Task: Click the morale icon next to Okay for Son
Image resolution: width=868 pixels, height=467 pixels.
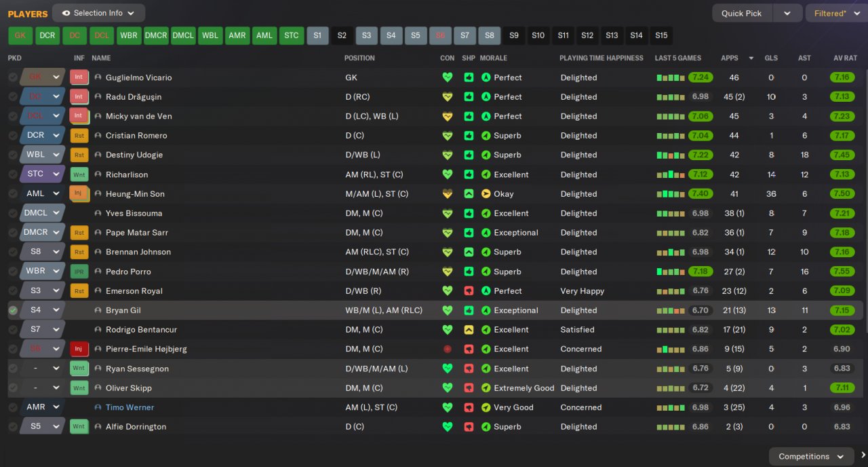Action: [x=486, y=193]
